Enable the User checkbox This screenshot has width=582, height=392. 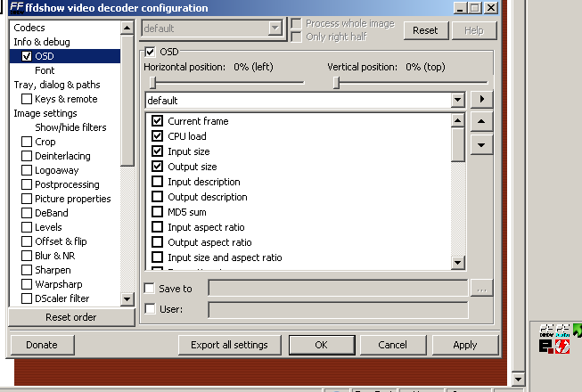[150, 308]
